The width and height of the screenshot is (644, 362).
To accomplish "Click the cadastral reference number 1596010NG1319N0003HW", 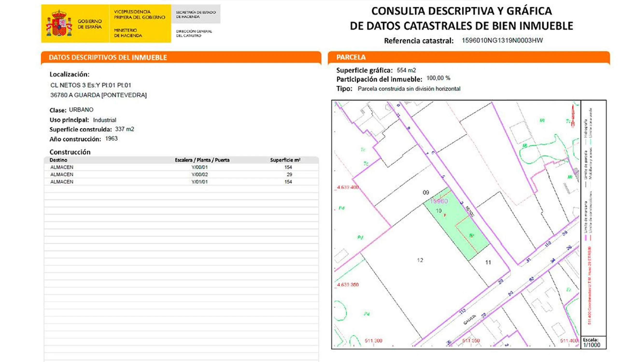I will 502,41.
